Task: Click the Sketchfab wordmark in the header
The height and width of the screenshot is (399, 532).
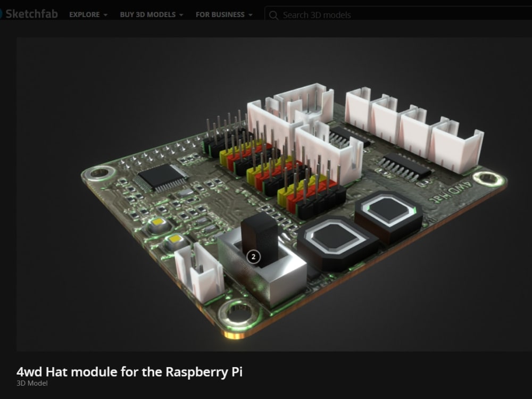Action: tap(32, 14)
